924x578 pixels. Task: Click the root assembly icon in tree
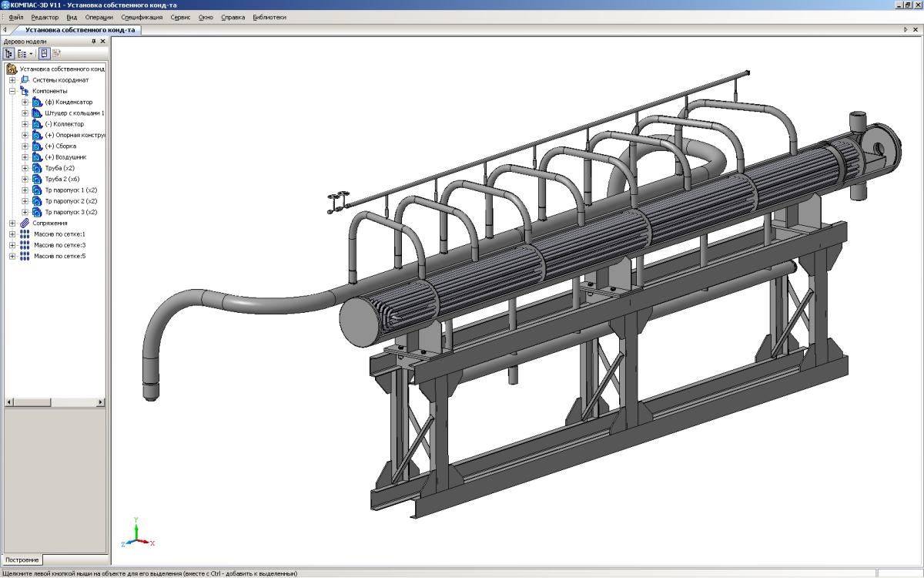pos(12,69)
